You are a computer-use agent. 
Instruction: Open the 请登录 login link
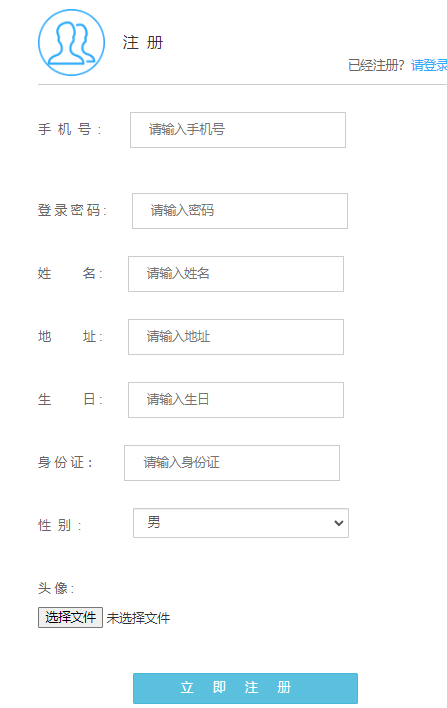point(429,65)
